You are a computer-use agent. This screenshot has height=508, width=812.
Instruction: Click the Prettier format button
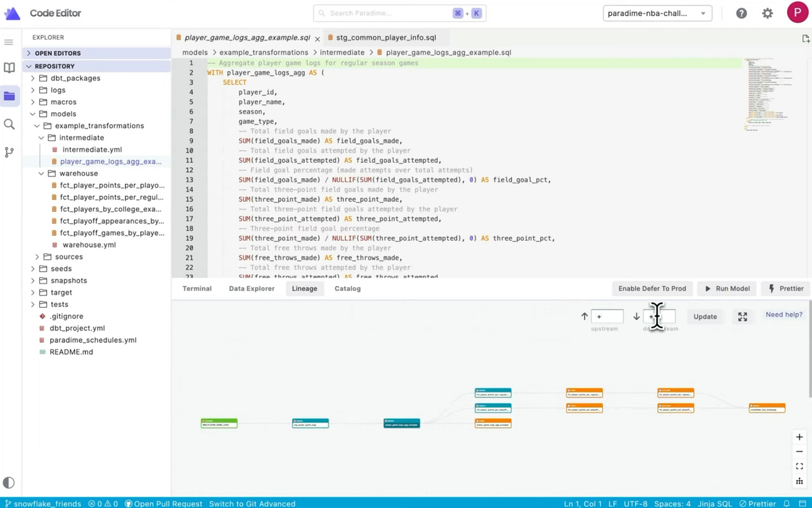tap(786, 288)
